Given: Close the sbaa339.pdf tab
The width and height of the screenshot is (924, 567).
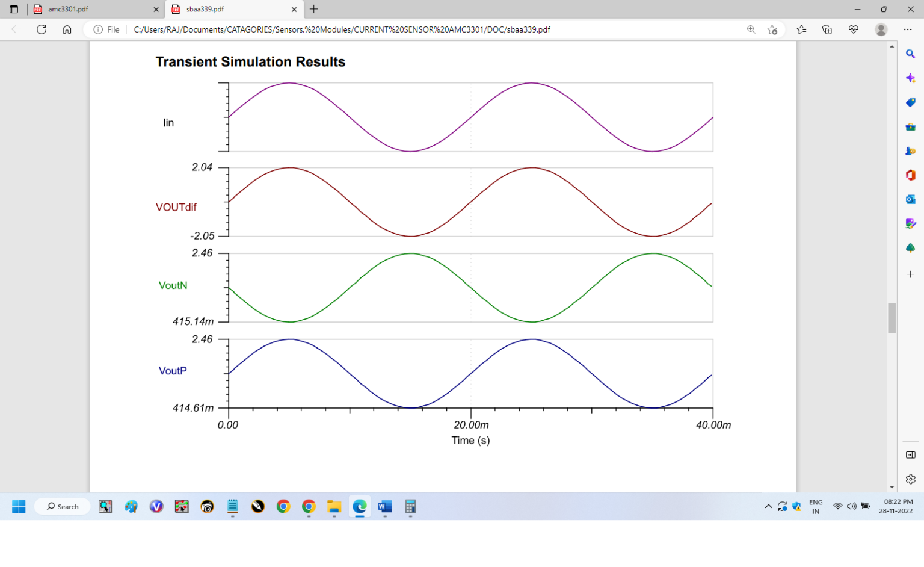Looking at the screenshot, I should point(294,10).
